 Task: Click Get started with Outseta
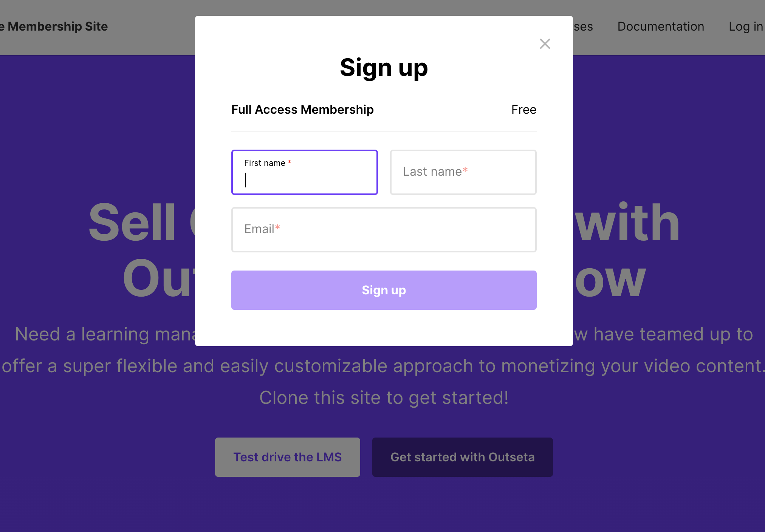462,457
